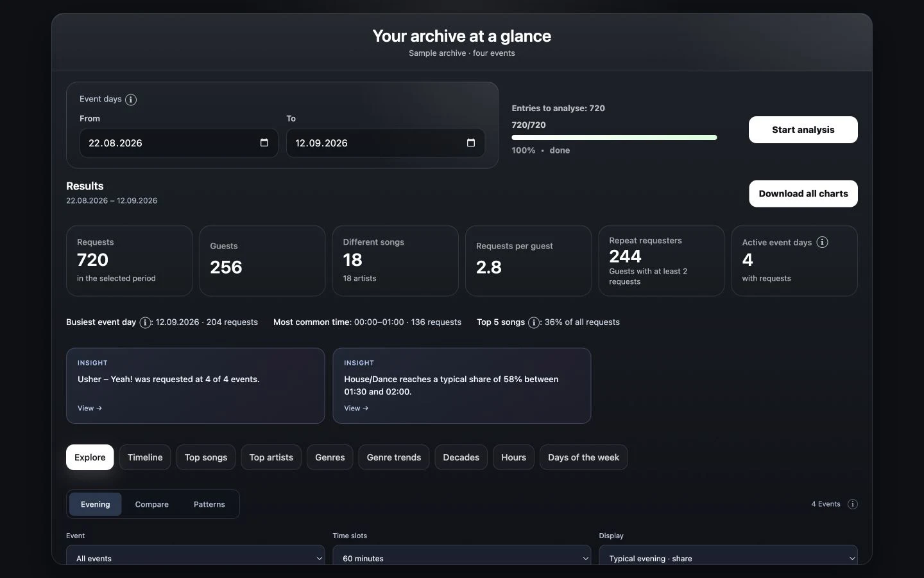Click the From date field showing 22.08.2026
This screenshot has height=578, width=924.
179,143
